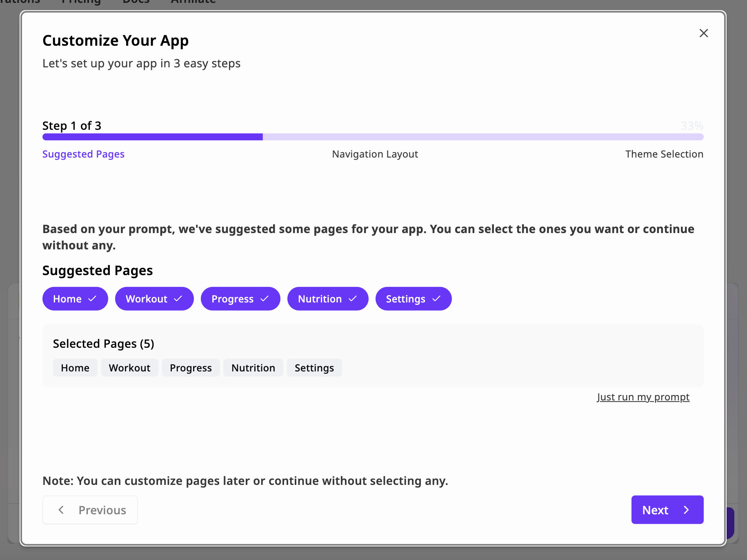Screen dimensions: 747x560
Task: Click the Customize Your App title
Action: (116, 40)
